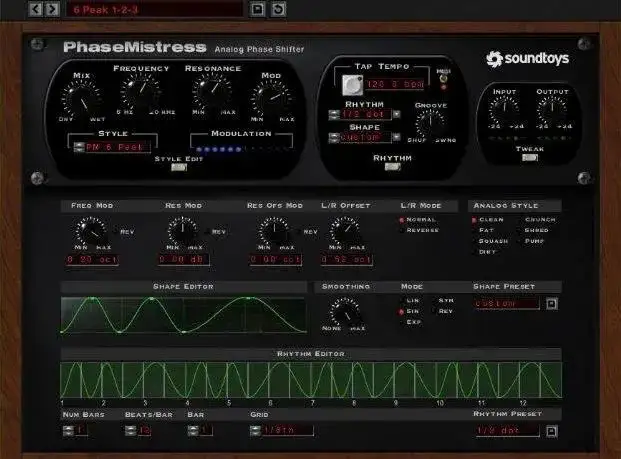Screen dimensions: 621x459
Task: Select the Reverse L/R mode
Action: (420, 229)
